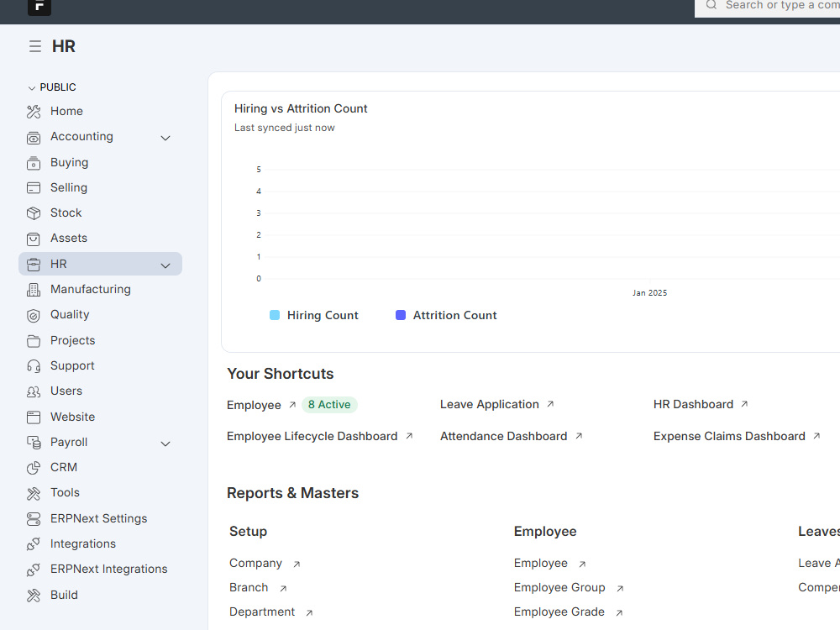Toggle Attendance Count legend purple swatch

[400, 315]
